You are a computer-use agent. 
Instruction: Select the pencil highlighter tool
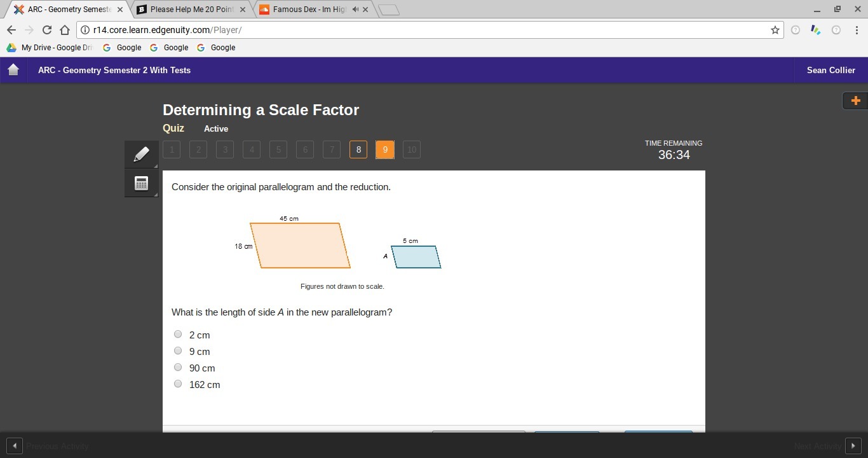pos(141,155)
